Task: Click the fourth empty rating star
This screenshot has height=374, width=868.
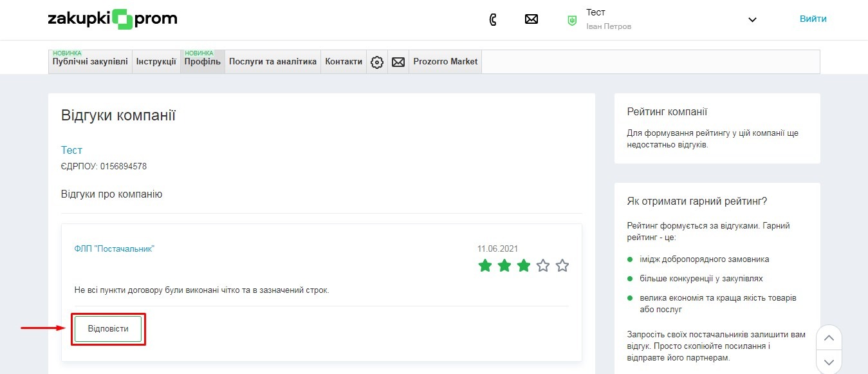Action: [543, 265]
